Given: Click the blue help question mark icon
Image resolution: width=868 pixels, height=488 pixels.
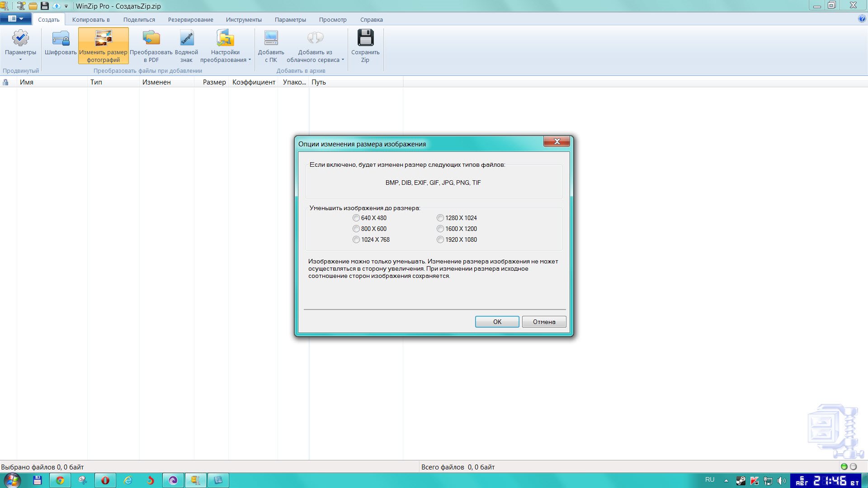Looking at the screenshot, I should (x=862, y=19).
